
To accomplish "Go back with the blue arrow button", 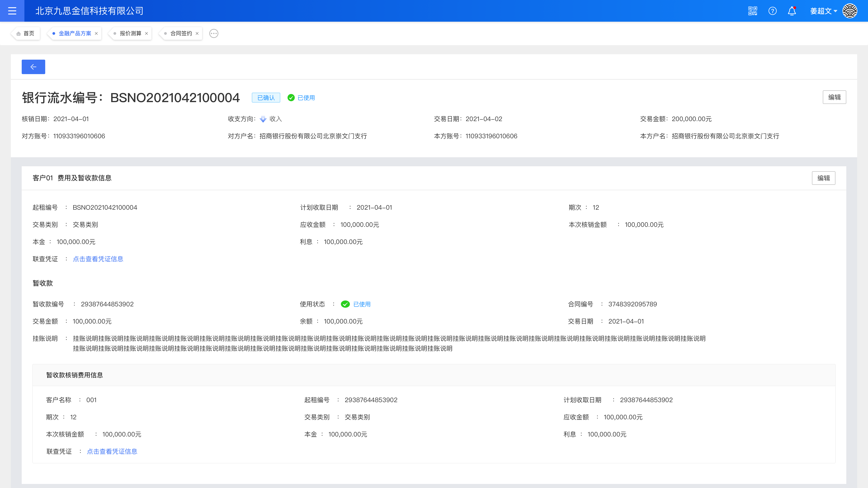I will click(x=33, y=67).
